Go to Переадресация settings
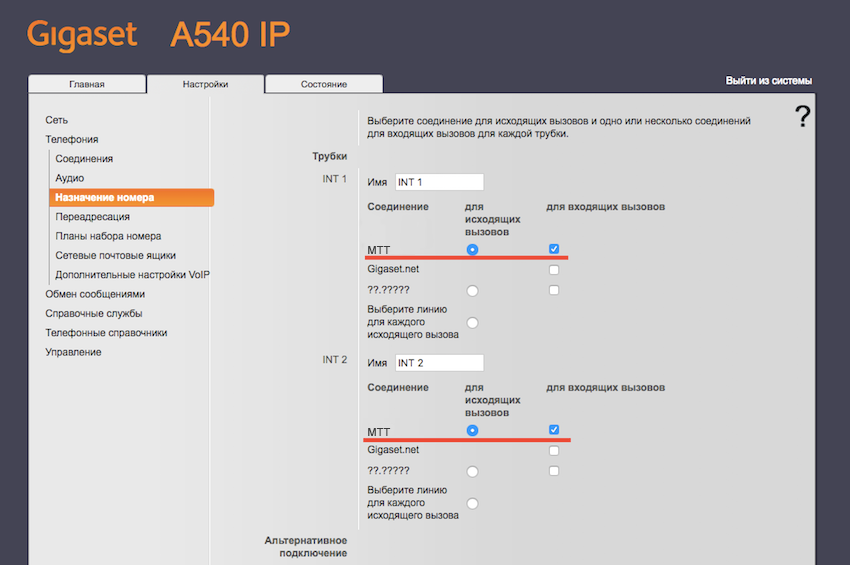Screen dimensions: 850x565 point(92,216)
